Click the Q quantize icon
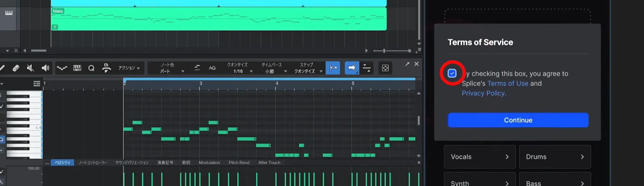This screenshot has width=644, height=186. click(91, 68)
